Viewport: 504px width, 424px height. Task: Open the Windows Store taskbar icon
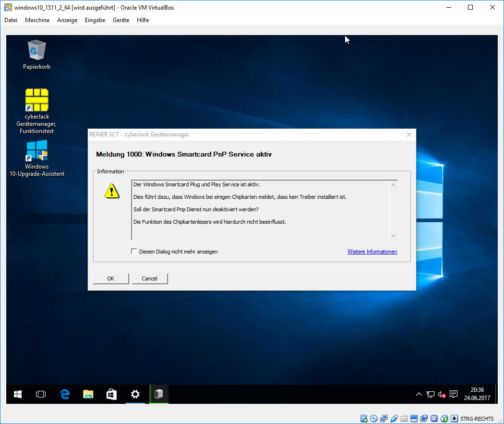pos(111,394)
